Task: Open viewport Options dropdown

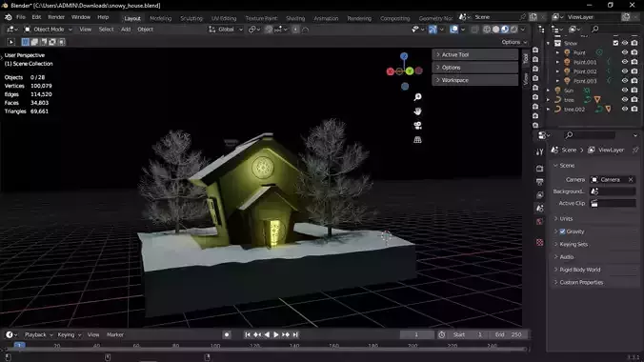Action: [514, 42]
